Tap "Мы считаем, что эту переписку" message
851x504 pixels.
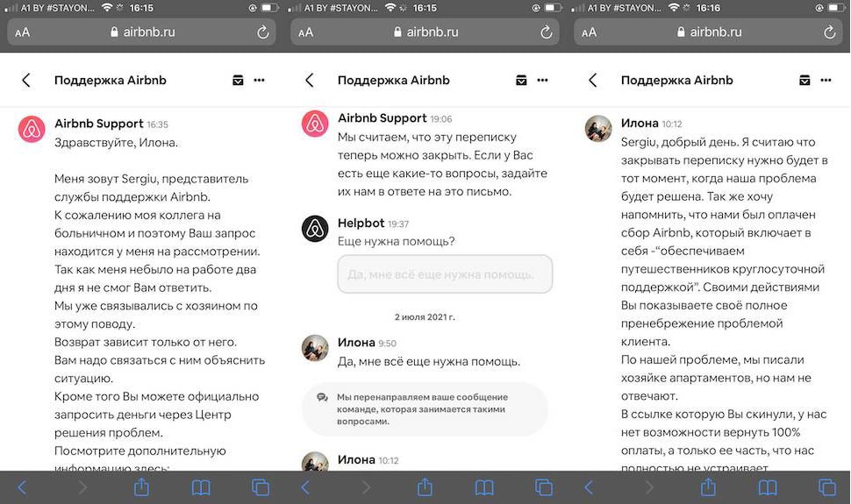point(442,165)
